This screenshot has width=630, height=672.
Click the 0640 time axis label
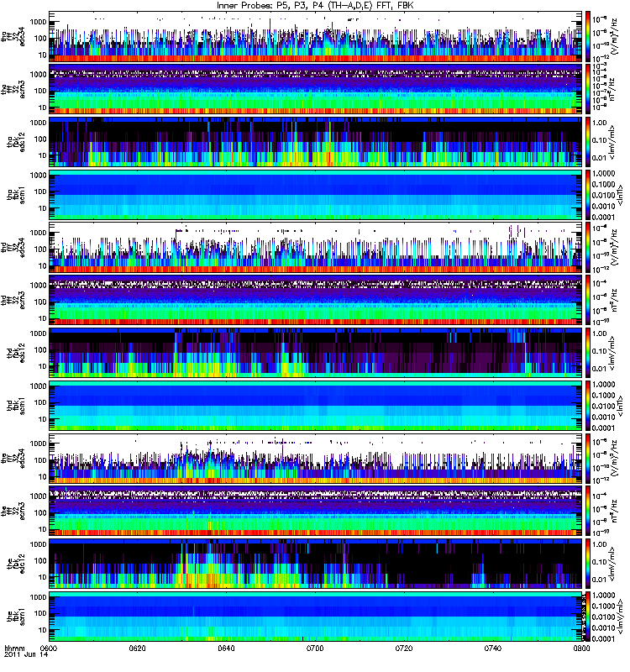(226, 648)
